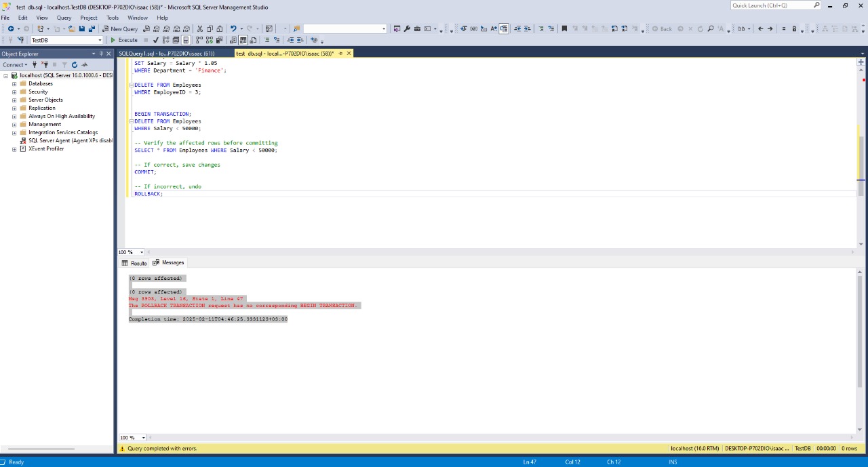Viewport: 868px width, 467px height.
Task: Click the Execute button
Action: [x=125, y=39]
